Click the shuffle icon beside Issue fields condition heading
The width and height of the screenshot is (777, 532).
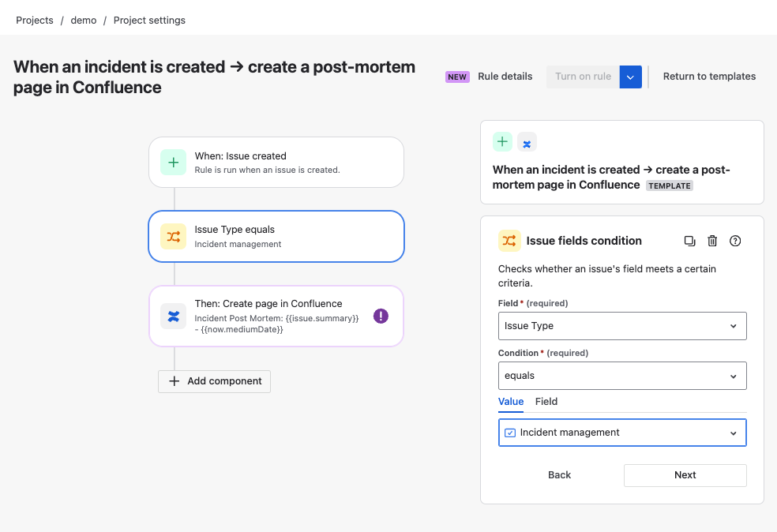pyautogui.click(x=509, y=241)
